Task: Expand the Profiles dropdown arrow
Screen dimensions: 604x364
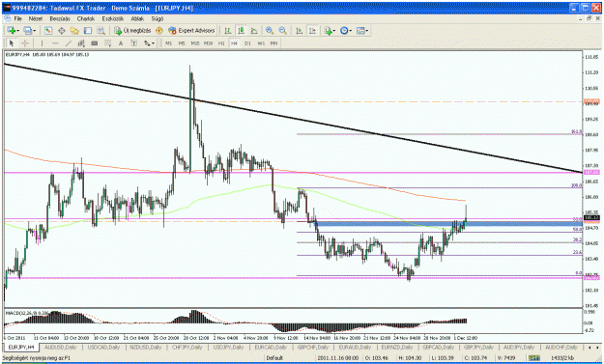Action: tap(34, 31)
